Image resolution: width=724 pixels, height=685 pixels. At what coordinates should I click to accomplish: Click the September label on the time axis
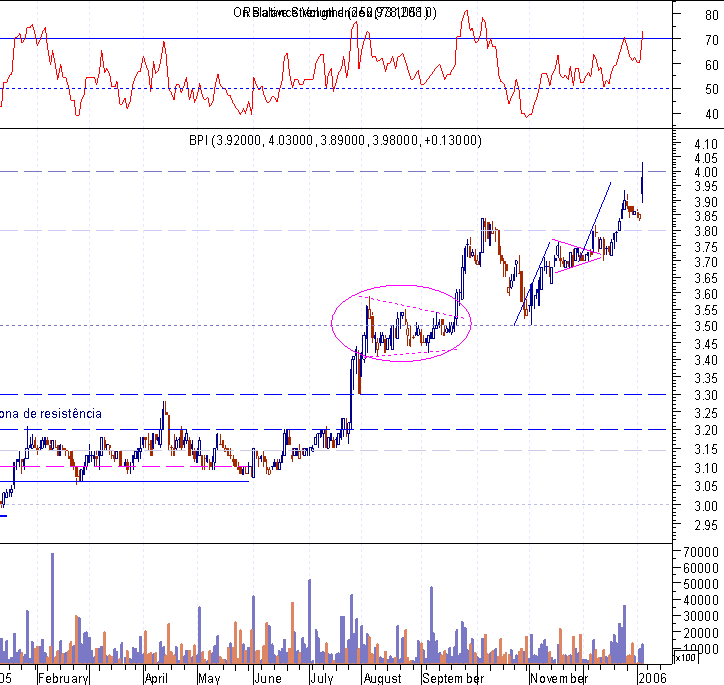pos(453,679)
